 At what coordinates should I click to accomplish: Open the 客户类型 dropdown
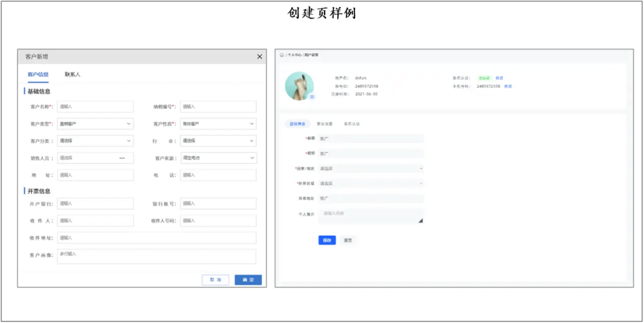tap(95, 124)
